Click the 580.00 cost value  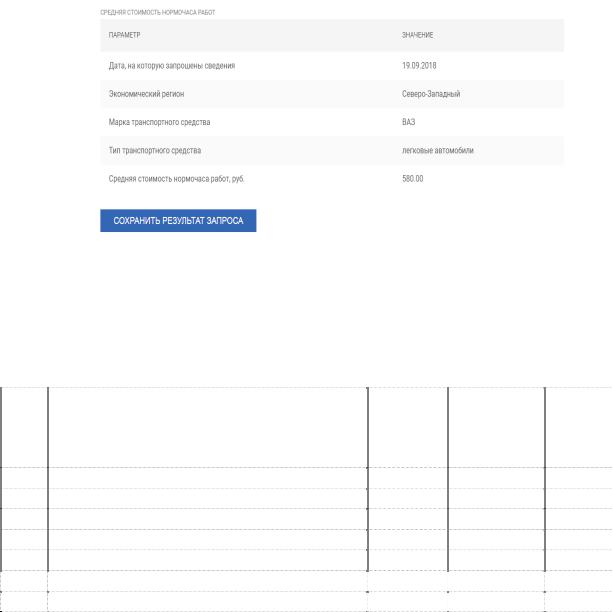coord(412,179)
